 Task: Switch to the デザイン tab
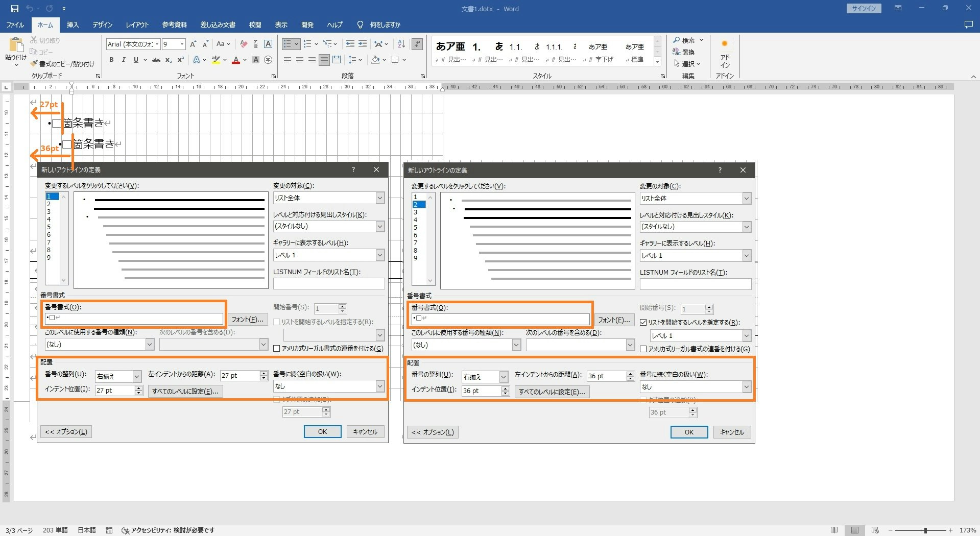tap(102, 25)
